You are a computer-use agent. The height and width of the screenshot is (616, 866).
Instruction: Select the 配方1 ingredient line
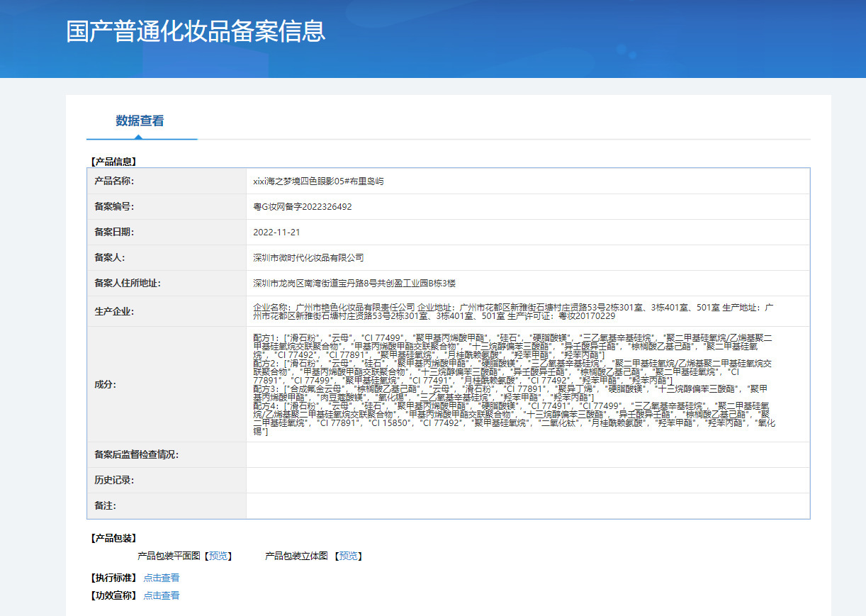[512, 345]
